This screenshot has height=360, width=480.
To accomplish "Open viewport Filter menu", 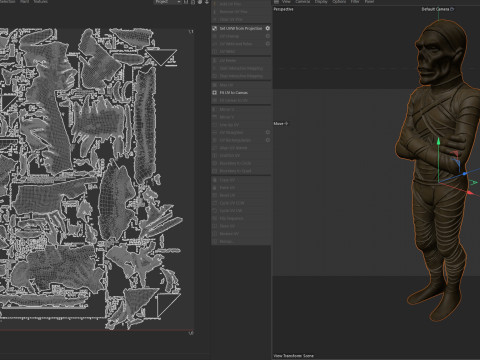I will click(x=355, y=2).
